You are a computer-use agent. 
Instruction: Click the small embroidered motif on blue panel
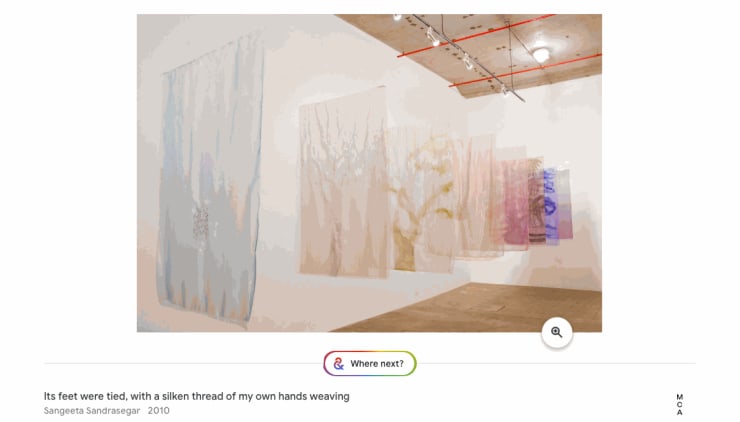pos(201,222)
